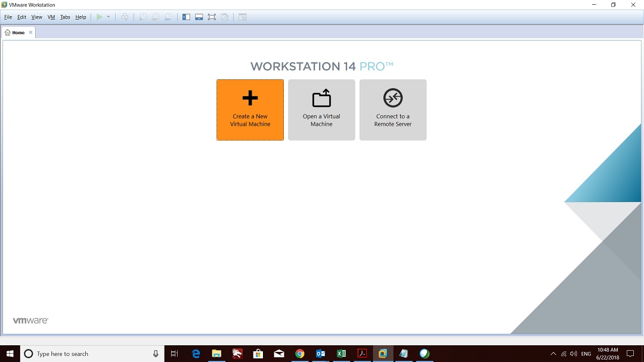Click Open a Virtual Machine tile

[321, 110]
